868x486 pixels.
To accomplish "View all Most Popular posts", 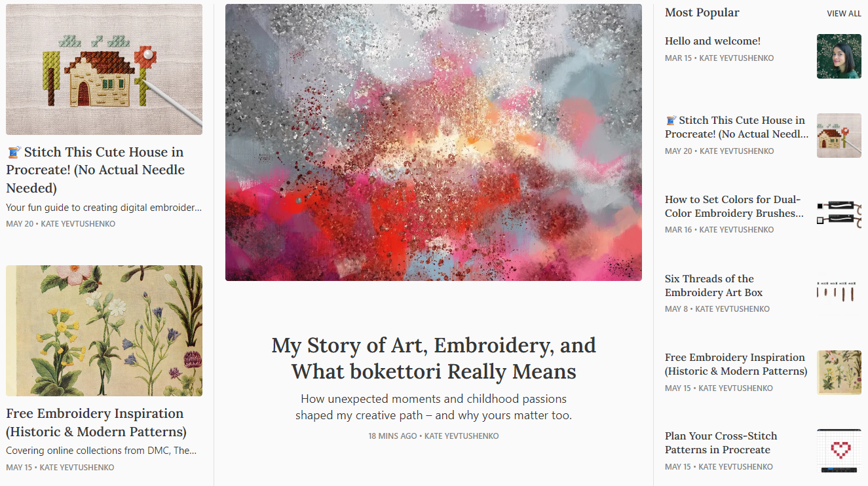I will 844,14.
